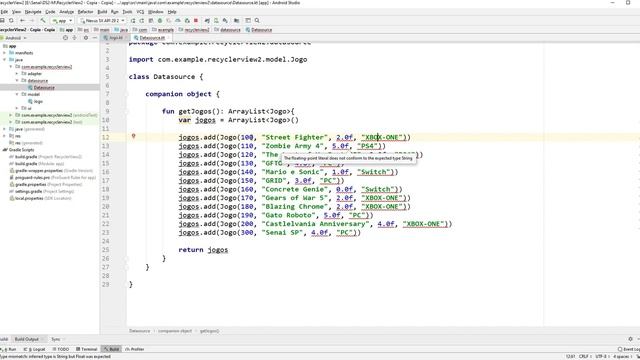Collapse the java folder in project tree

5,60
